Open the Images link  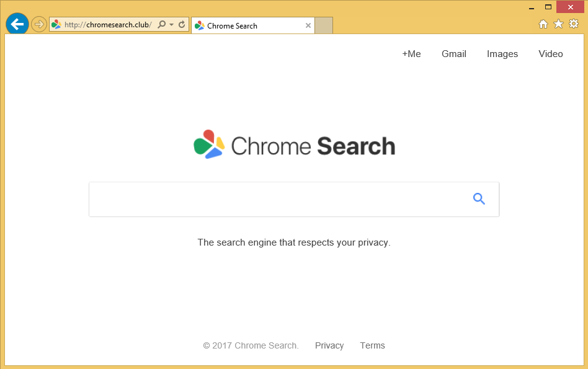(x=502, y=54)
